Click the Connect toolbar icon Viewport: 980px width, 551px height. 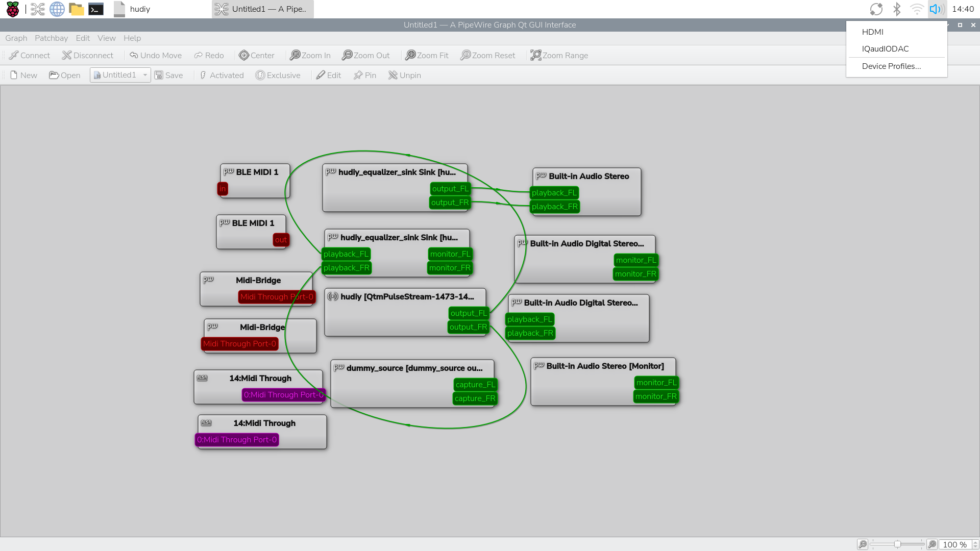(14, 55)
